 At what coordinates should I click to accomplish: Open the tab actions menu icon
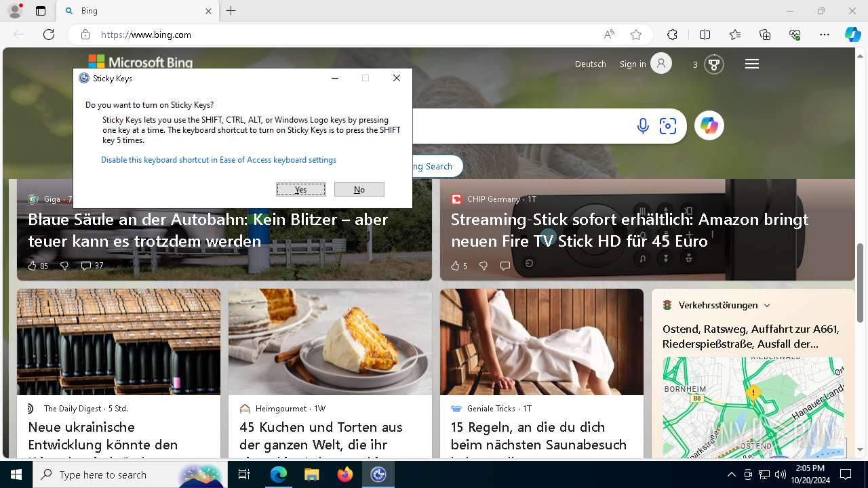pyautogui.click(x=41, y=11)
